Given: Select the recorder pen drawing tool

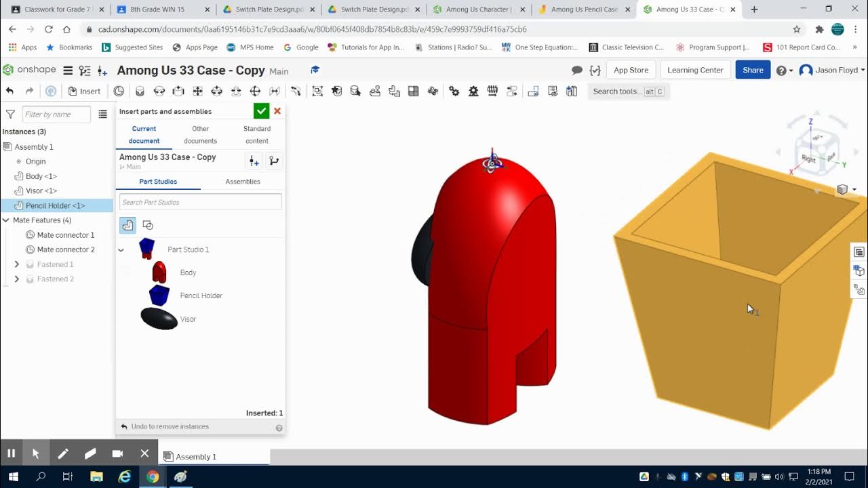Looking at the screenshot, I should (x=63, y=453).
